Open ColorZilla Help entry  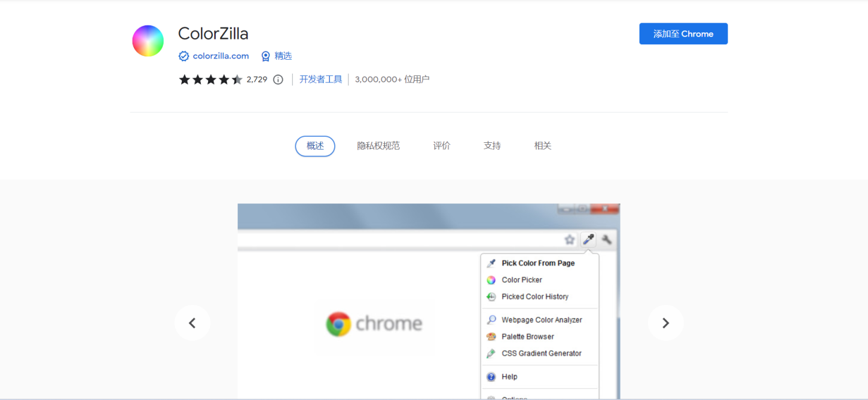[509, 377]
